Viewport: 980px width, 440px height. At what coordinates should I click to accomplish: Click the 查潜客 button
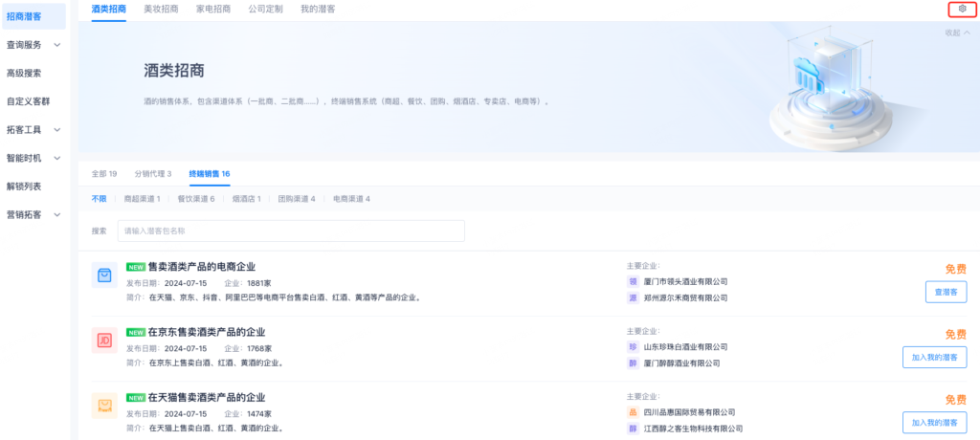click(x=946, y=292)
